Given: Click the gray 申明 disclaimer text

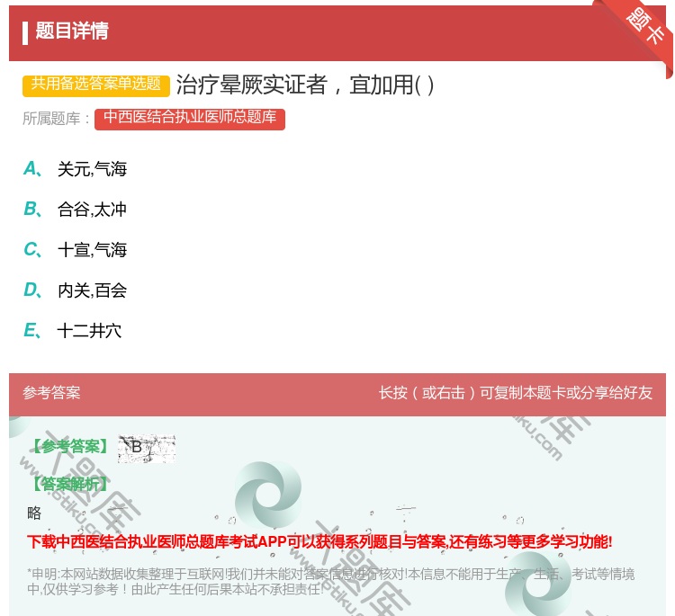Looking at the screenshot, I should pyautogui.click(x=330, y=582).
